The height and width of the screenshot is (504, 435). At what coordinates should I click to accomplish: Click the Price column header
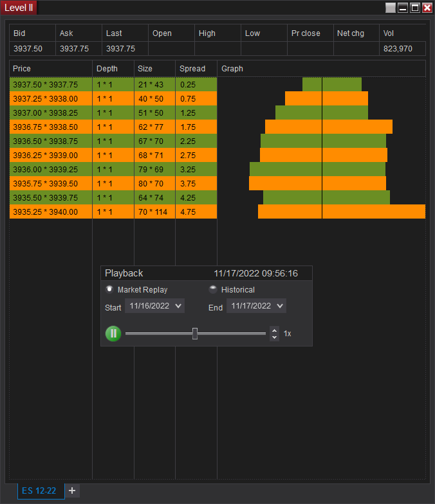pos(51,69)
